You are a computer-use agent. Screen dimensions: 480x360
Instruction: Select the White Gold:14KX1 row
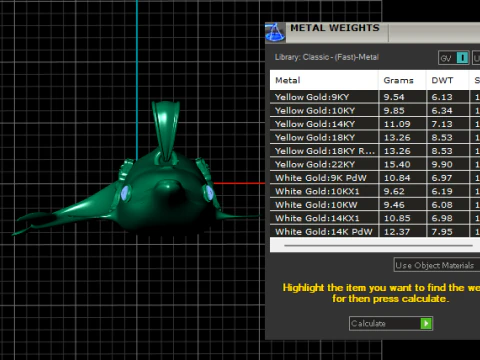pos(375,218)
